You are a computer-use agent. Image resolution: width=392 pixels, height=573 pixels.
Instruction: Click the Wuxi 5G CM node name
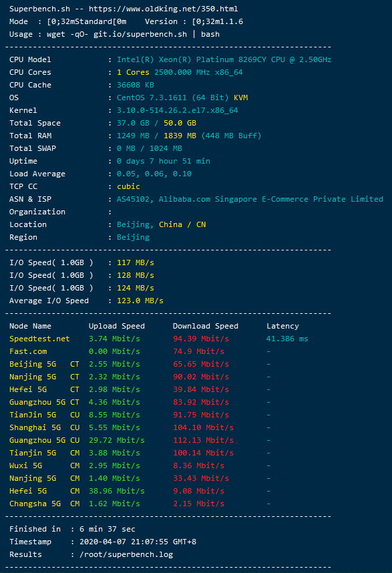44,465
